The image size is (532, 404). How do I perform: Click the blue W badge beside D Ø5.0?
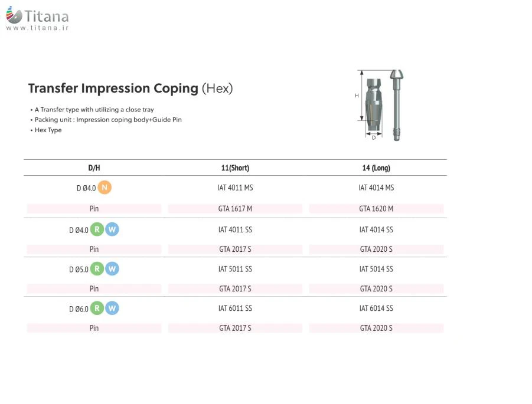pos(112,269)
